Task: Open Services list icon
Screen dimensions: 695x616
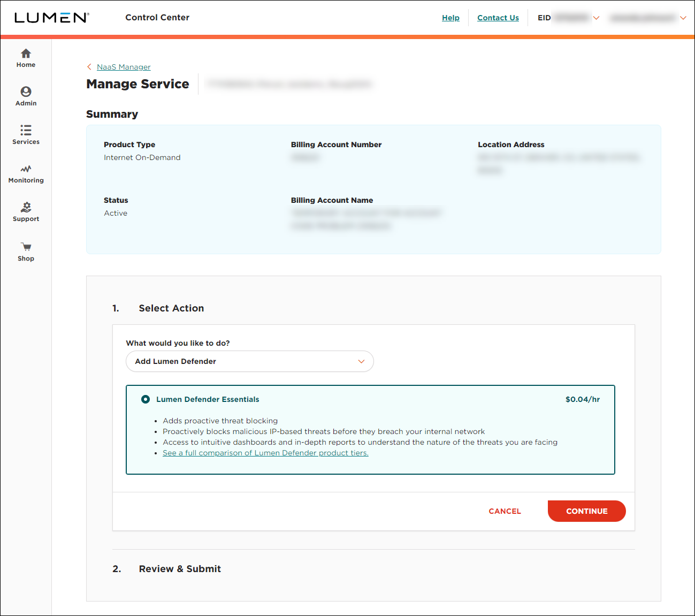Action: (x=26, y=130)
